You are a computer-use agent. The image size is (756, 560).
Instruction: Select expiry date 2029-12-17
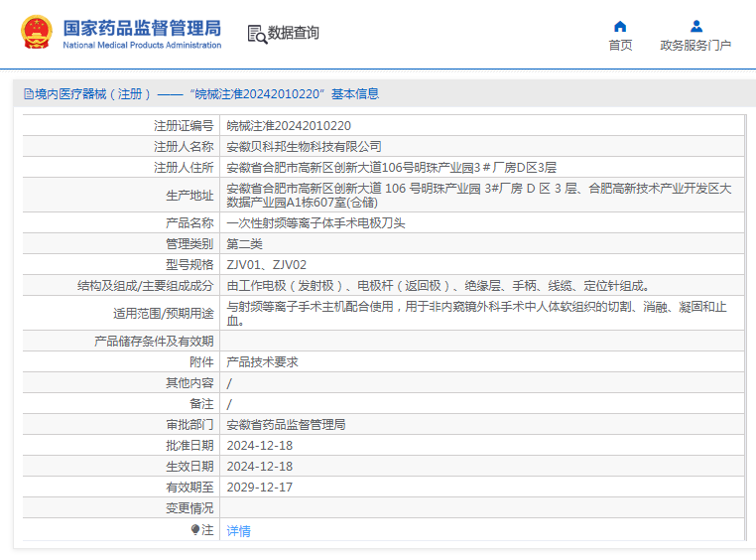[x=259, y=488]
